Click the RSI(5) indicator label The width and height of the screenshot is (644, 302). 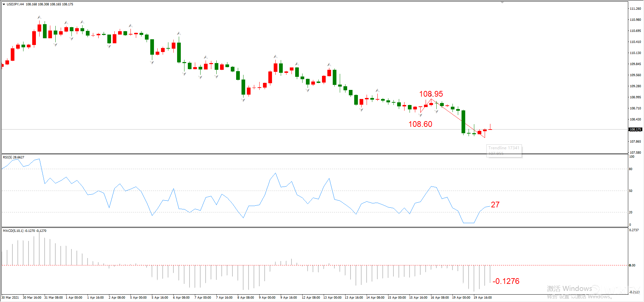(x=13, y=157)
